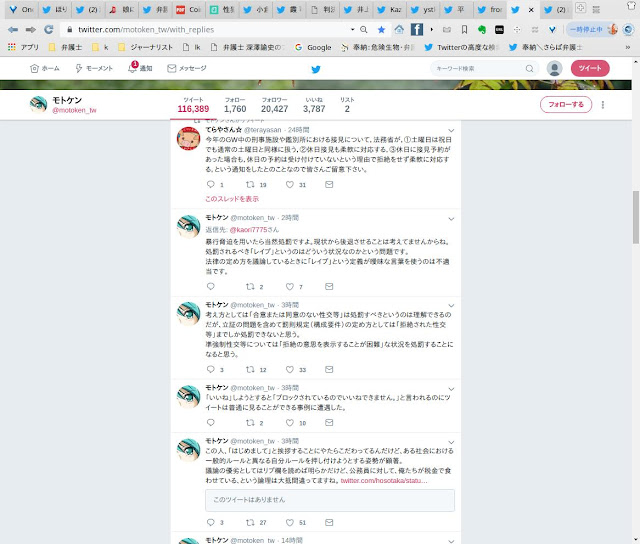The image size is (640, 544).
Task: Click the home extension icon in toolbar
Action: (399, 29)
